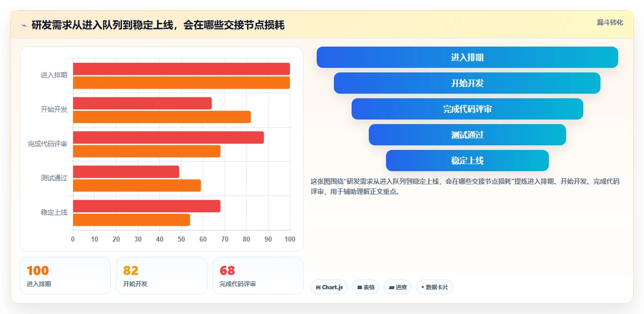Viewport: 644px width, 314px height.
Task: Click the orange bar for 测试通过
Action: tap(137, 185)
